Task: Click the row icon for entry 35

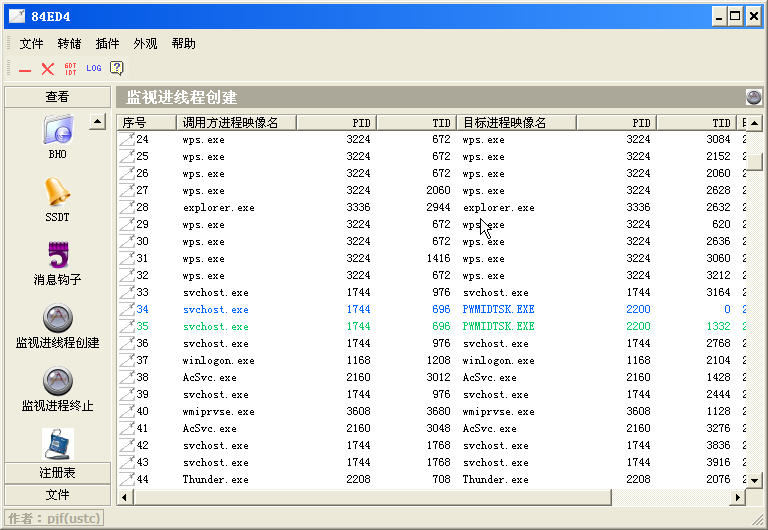Action: click(x=127, y=326)
